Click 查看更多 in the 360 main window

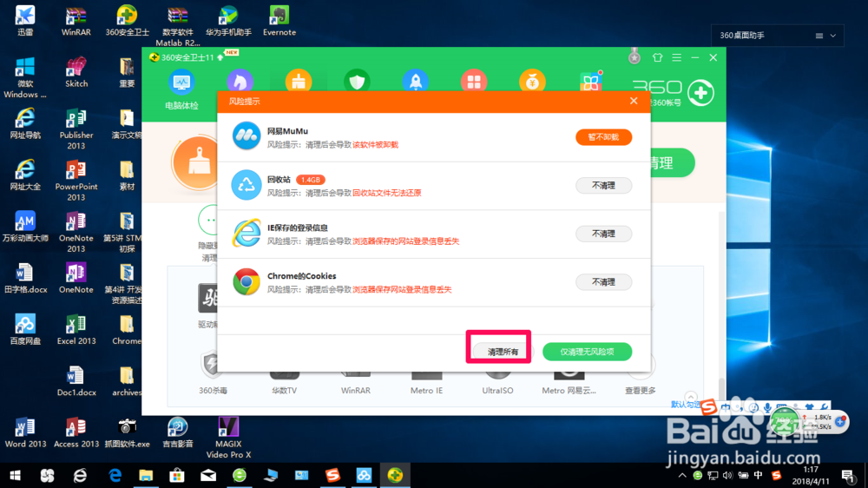[x=640, y=390]
